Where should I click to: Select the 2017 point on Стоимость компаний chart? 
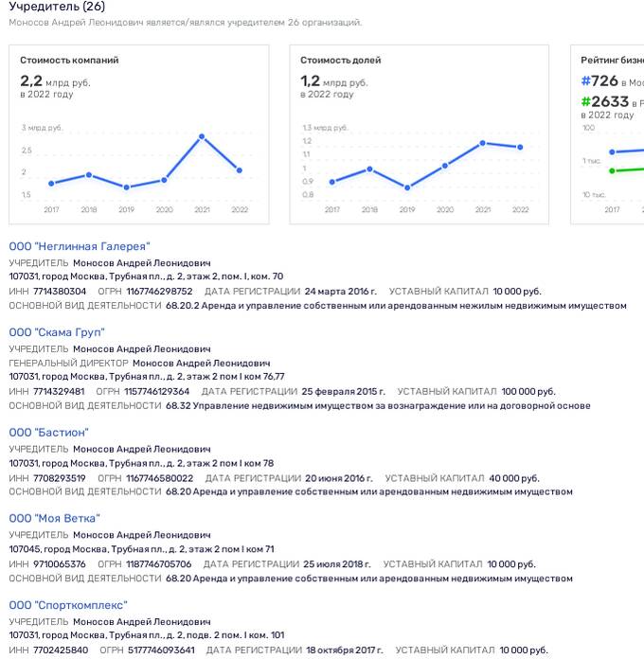coord(51,184)
